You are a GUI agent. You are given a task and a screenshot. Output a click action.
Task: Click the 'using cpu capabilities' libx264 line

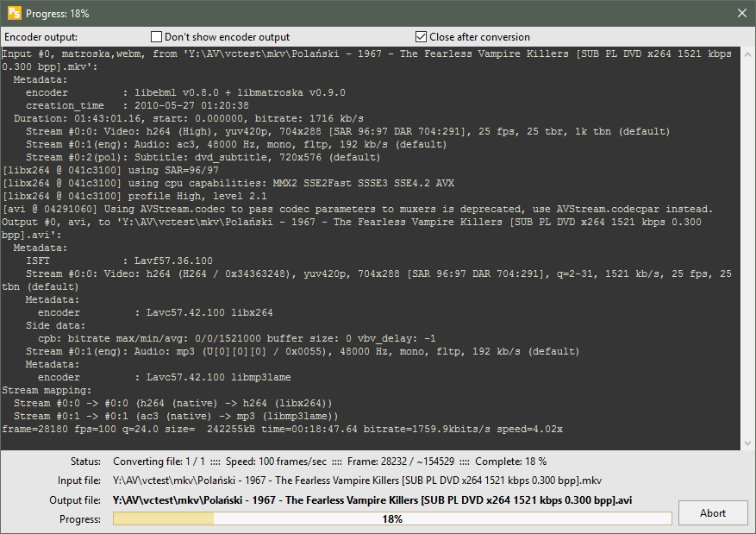click(x=228, y=183)
